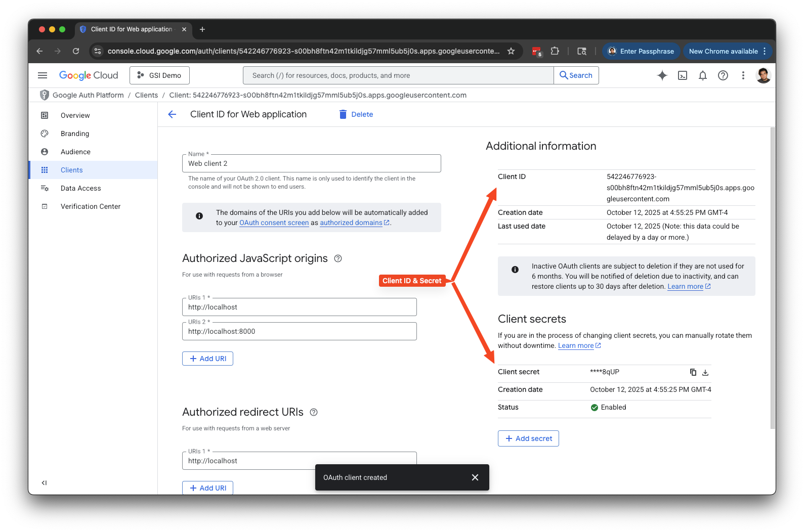Expand the three-dot settings menu
The image size is (804, 532).
pyautogui.click(x=743, y=75)
